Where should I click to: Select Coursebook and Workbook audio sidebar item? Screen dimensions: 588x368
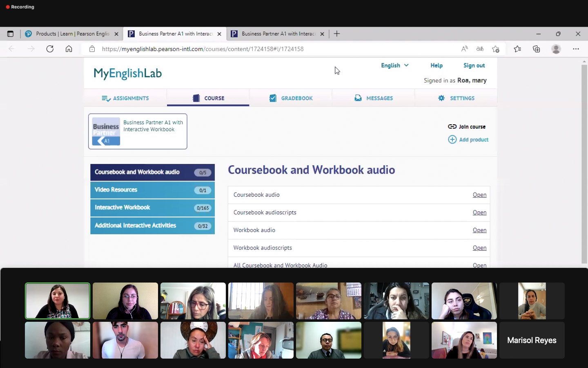point(152,172)
